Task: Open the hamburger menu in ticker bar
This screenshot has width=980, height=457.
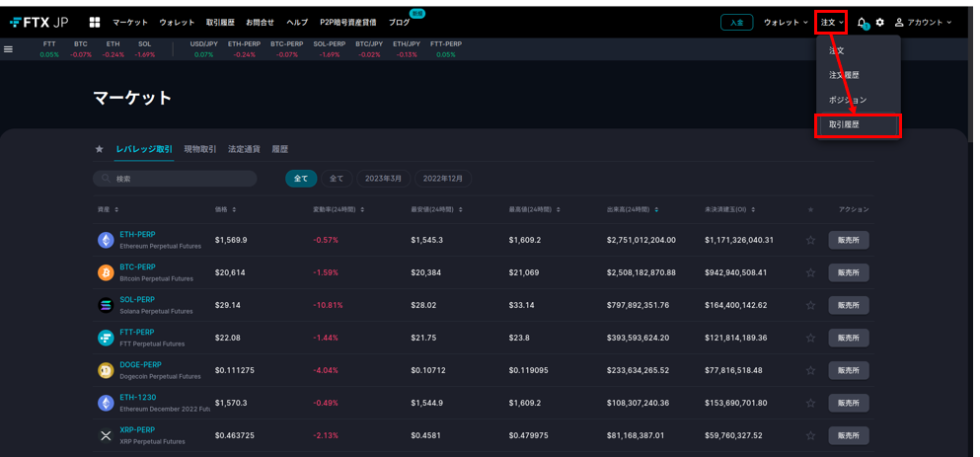Action: click(8, 48)
